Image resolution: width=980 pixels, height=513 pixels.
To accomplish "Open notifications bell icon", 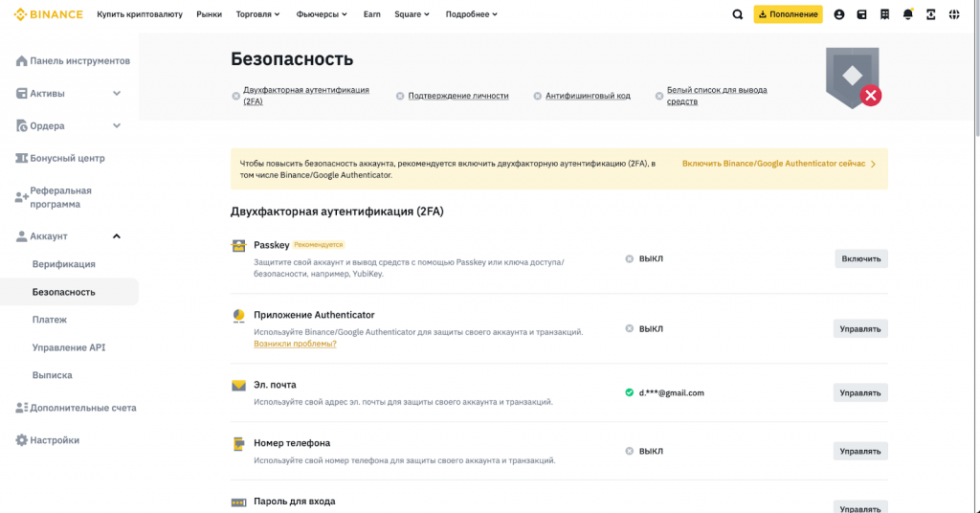I will 908,14.
